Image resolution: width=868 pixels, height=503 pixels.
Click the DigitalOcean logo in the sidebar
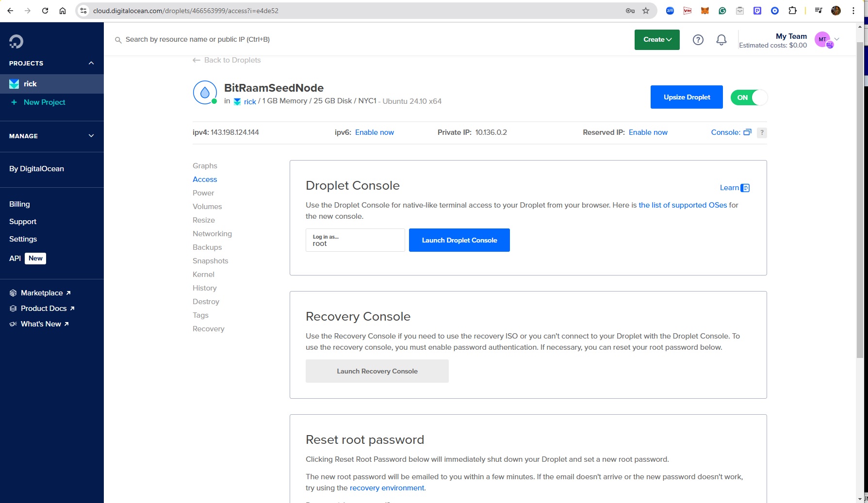(16, 42)
